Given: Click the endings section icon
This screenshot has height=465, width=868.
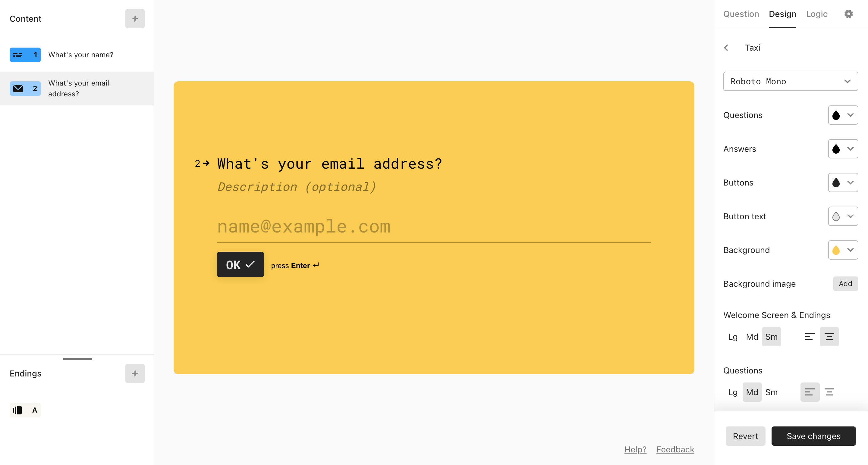Looking at the screenshot, I should [17, 410].
